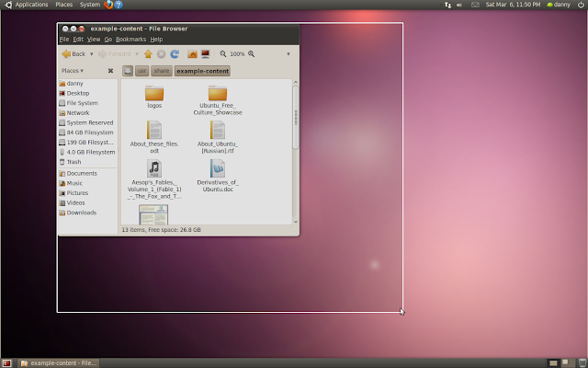Reset zoom via the 100% label
The height and width of the screenshot is (368, 588).
point(237,54)
